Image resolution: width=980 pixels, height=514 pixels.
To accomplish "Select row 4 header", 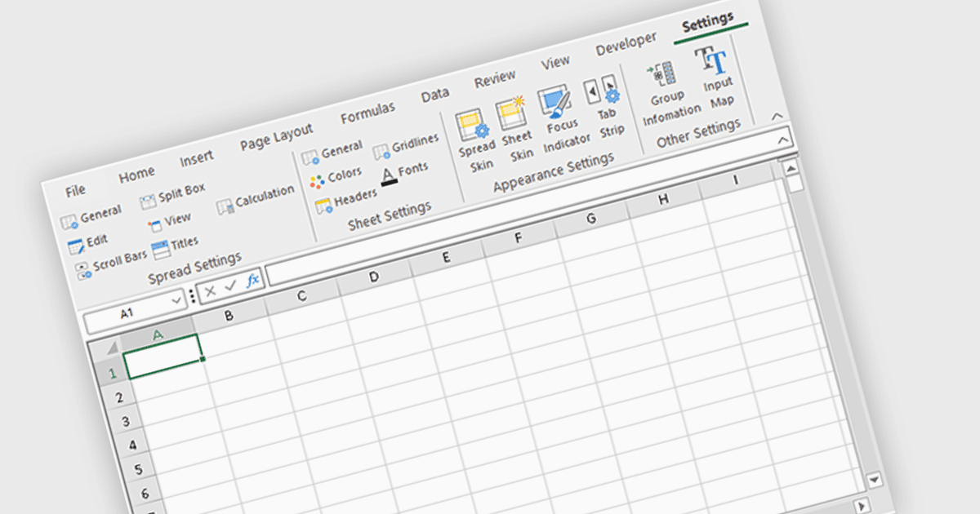I will [x=131, y=445].
